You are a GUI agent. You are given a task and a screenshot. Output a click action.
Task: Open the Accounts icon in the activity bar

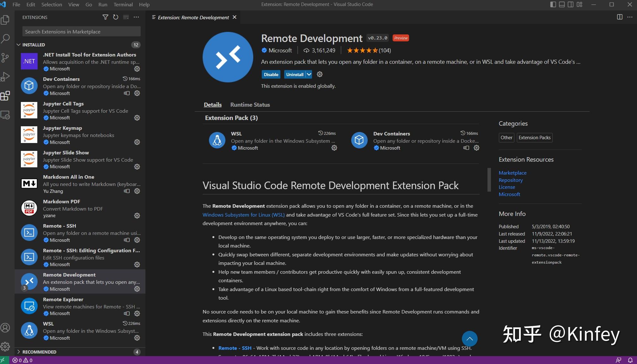click(5, 328)
